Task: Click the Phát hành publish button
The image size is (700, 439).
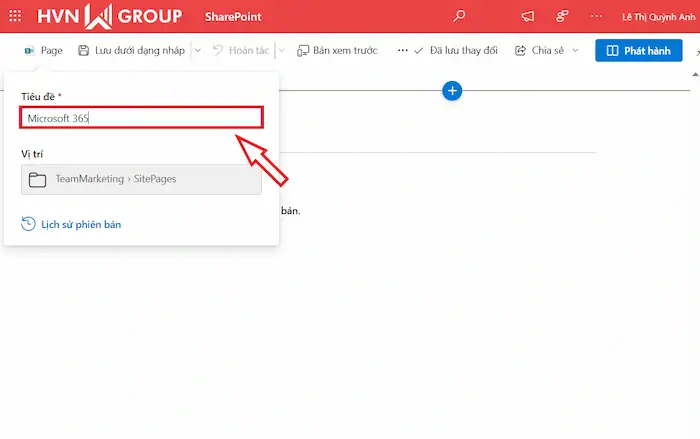Action: [638, 50]
